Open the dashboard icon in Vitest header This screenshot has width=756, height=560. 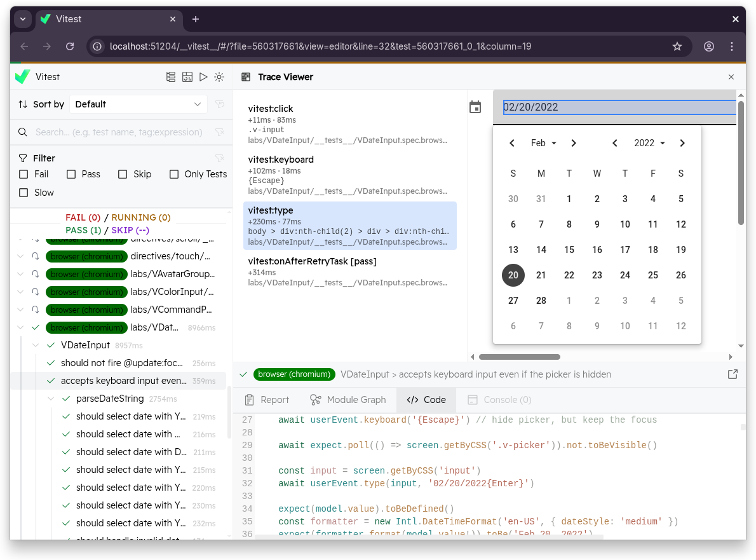[187, 77]
